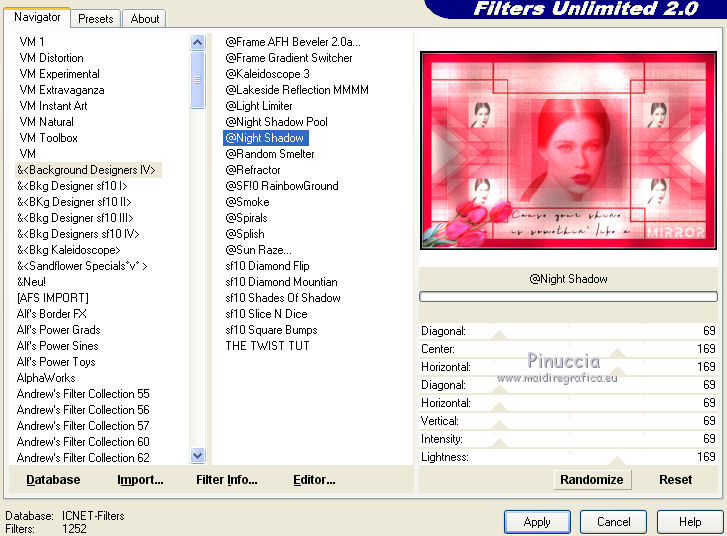Screen dimensions: 727x536
Task: Choose @Frame AFH Beveler 2.0a... filter
Action: [x=293, y=42]
